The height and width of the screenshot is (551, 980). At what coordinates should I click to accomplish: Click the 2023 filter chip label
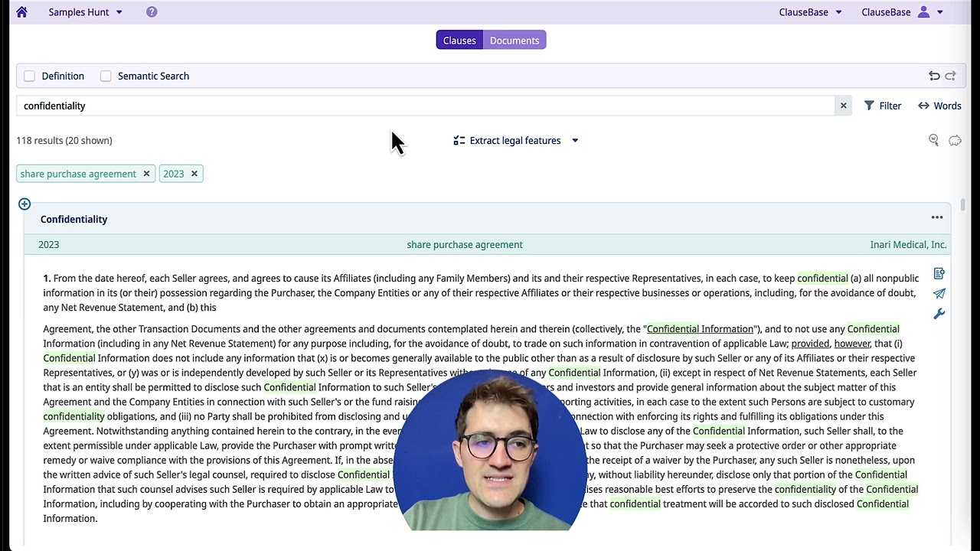(174, 174)
